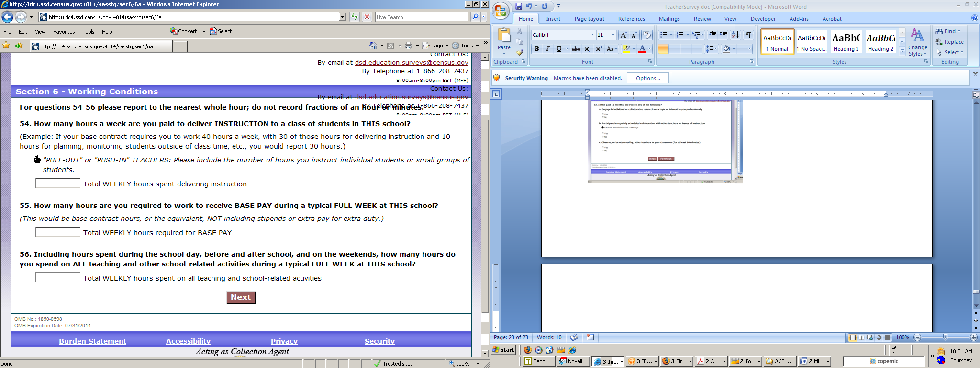Click the Grow Font icon
Screen dimensions: 980x368
[624, 35]
